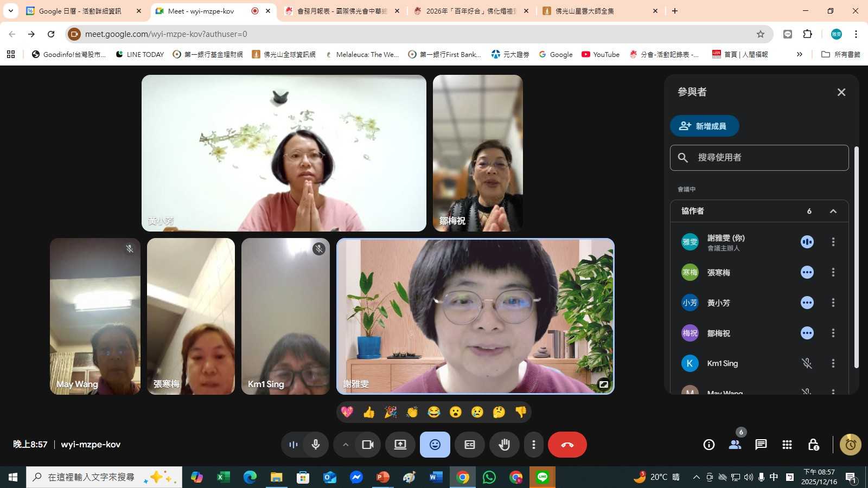Send the thumbs up emoji reaction
This screenshot has height=488, width=868.
[x=369, y=412]
